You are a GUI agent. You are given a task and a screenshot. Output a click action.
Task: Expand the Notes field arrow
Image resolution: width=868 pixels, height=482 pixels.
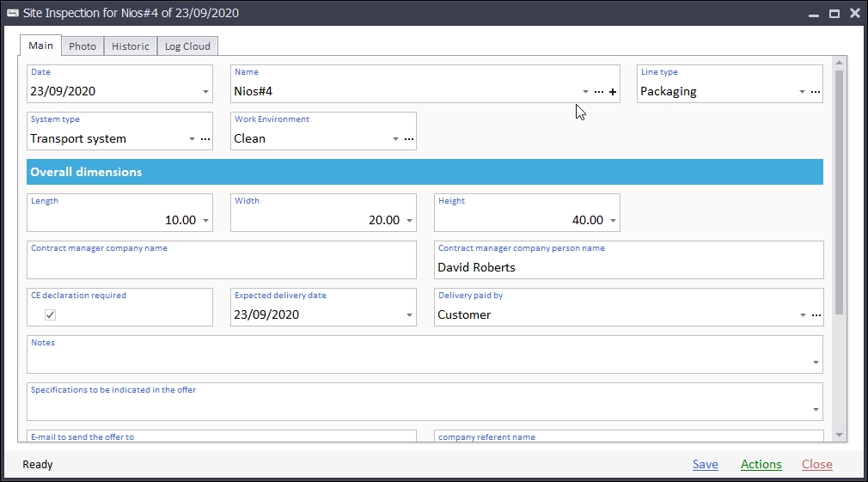(816, 363)
